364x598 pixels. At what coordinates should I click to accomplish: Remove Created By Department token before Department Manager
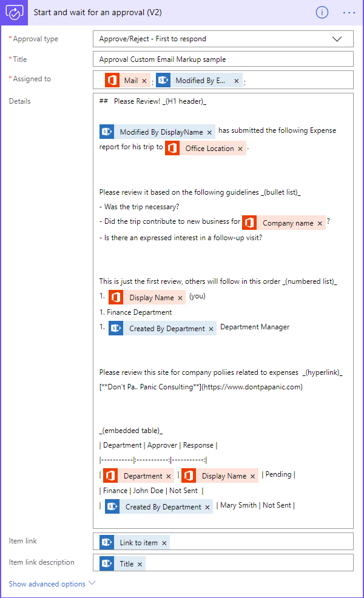click(x=211, y=329)
